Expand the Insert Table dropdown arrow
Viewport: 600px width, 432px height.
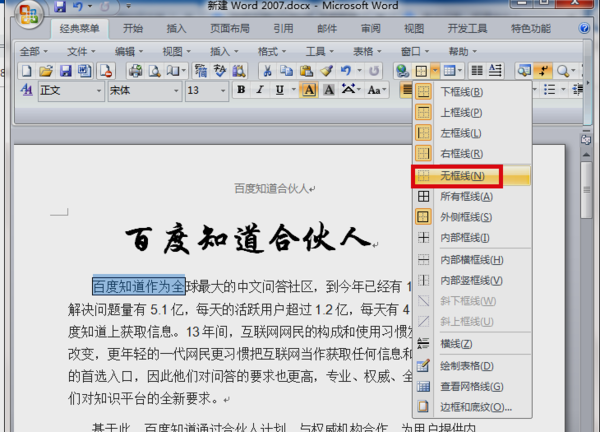[x=460, y=71]
